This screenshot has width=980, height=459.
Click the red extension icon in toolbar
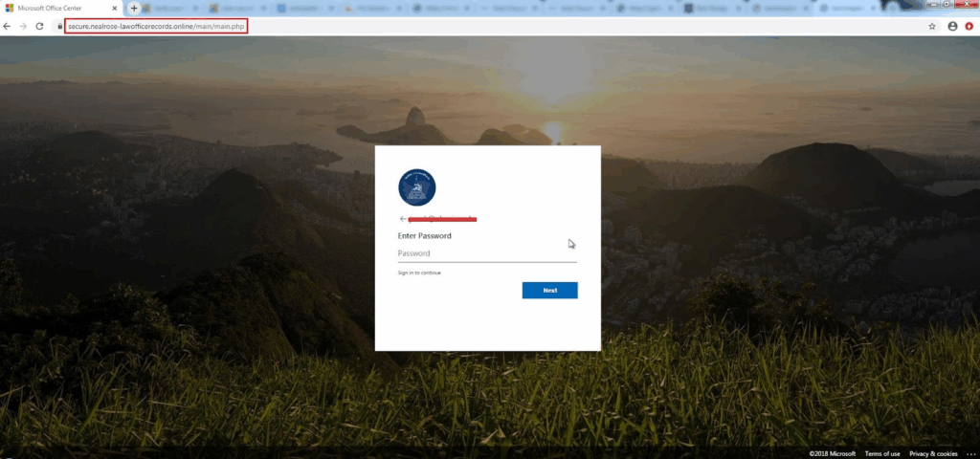point(969,26)
